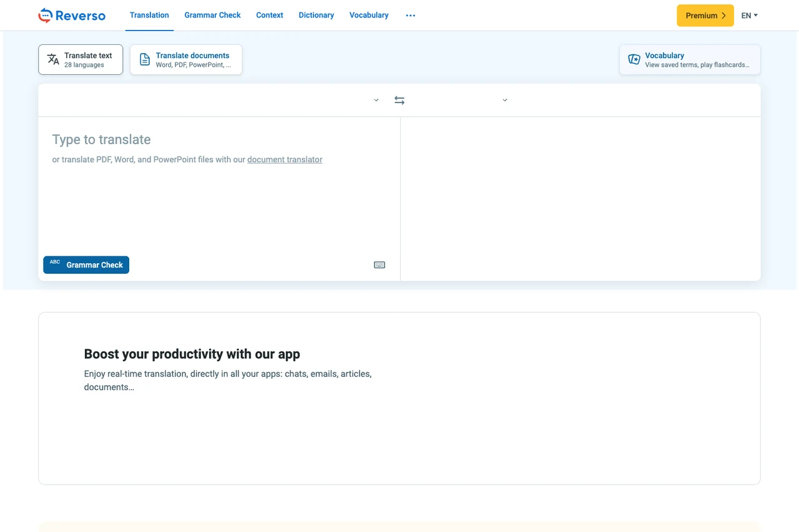Open the more options ellipsis menu
The image size is (799, 532).
coord(410,15)
